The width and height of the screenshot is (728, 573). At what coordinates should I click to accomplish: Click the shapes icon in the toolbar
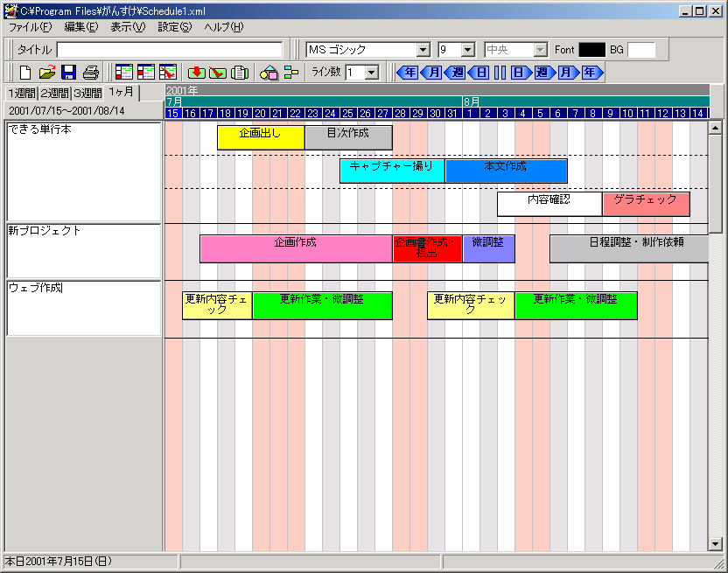(269, 73)
